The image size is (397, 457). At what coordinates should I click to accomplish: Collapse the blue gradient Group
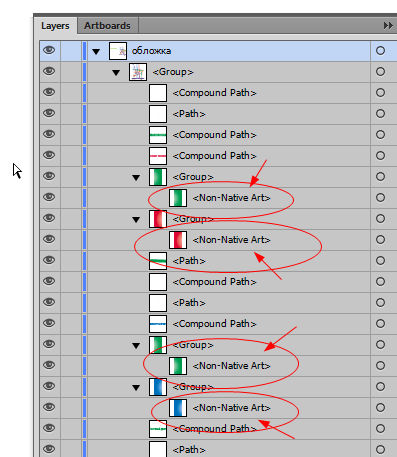click(136, 387)
